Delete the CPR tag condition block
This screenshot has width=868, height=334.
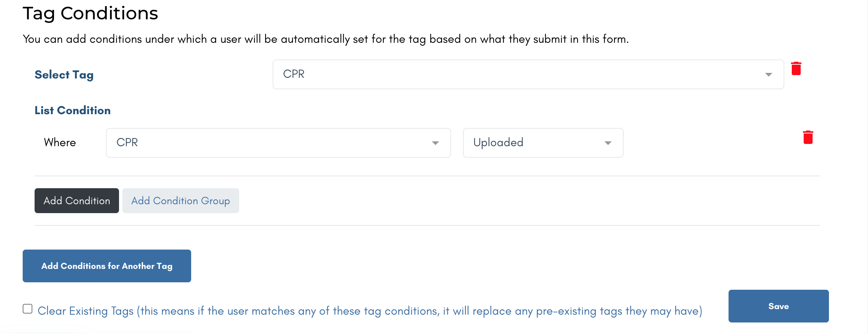click(796, 69)
